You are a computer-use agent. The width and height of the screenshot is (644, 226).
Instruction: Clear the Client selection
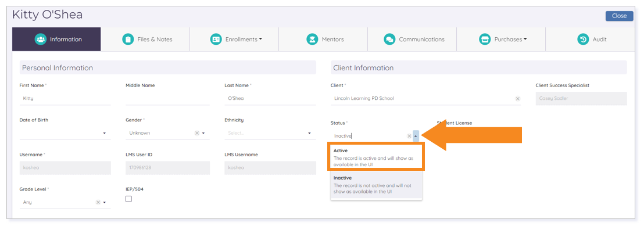[x=517, y=99]
